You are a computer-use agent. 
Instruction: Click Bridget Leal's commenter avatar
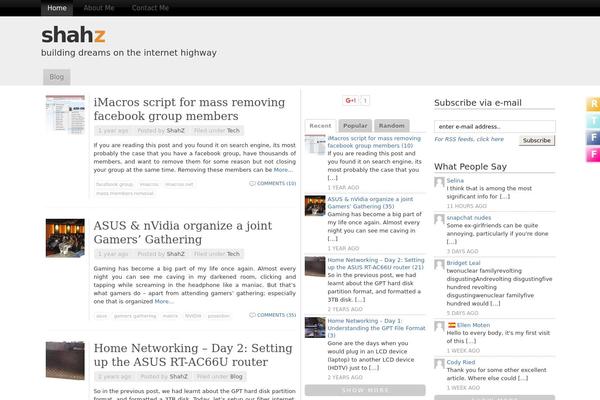(439, 264)
